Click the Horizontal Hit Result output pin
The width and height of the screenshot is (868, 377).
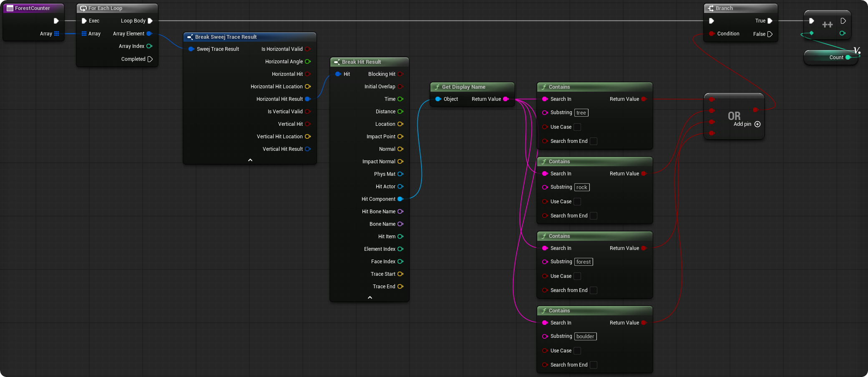pyautogui.click(x=308, y=99)
